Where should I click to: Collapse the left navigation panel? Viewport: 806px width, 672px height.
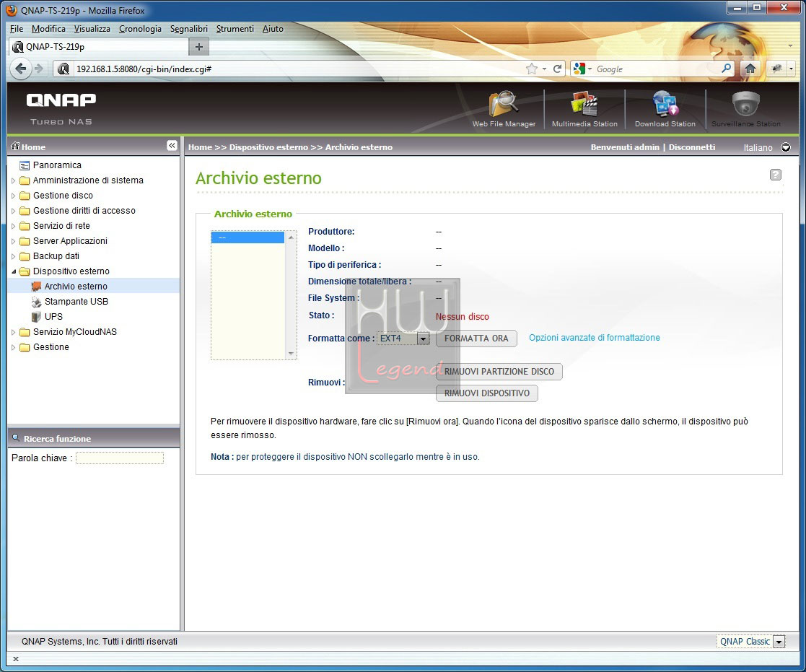[172, 146]
